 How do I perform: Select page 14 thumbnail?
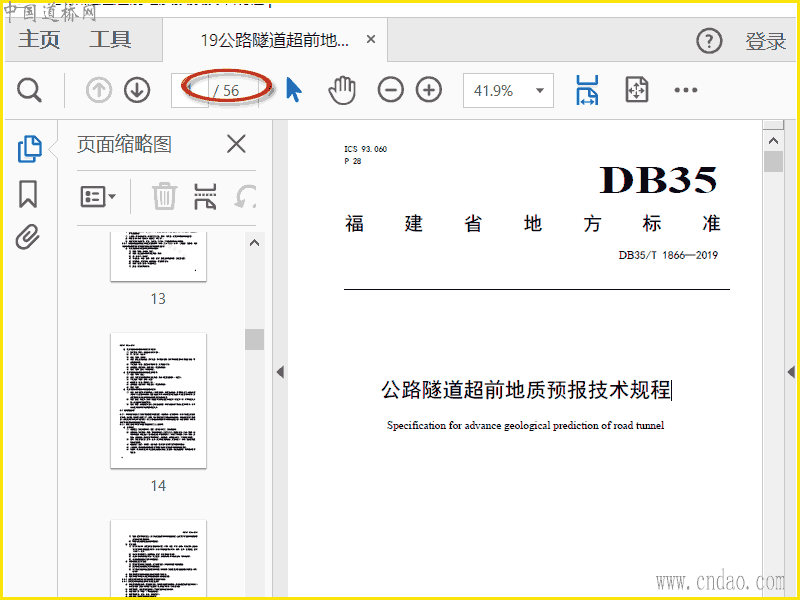pyautogui.click(x=158, y=401)
